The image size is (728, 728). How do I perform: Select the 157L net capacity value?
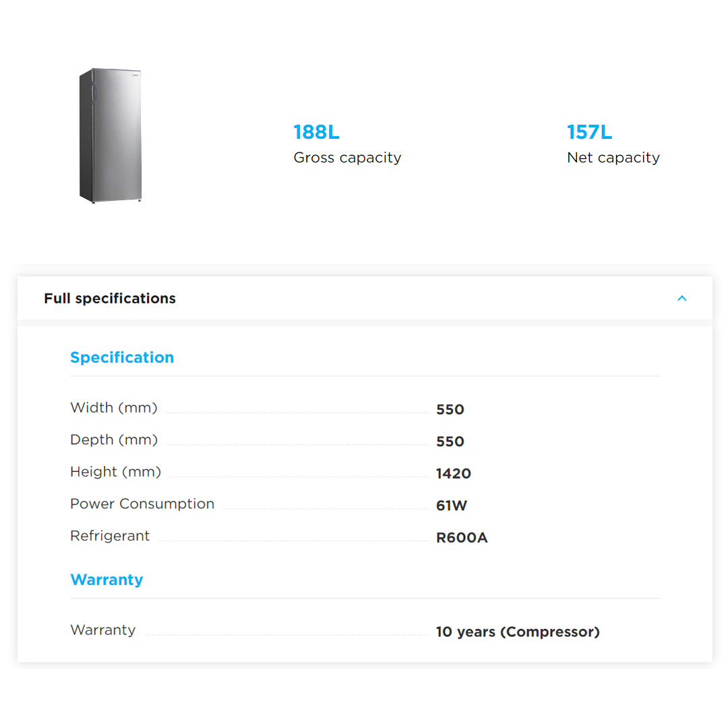[x=589, y=132]
